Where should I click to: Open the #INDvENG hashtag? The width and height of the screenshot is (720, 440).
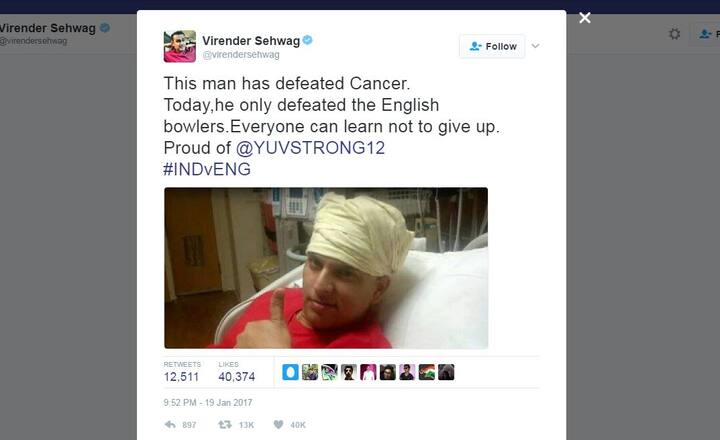click(x=207, y=169)
